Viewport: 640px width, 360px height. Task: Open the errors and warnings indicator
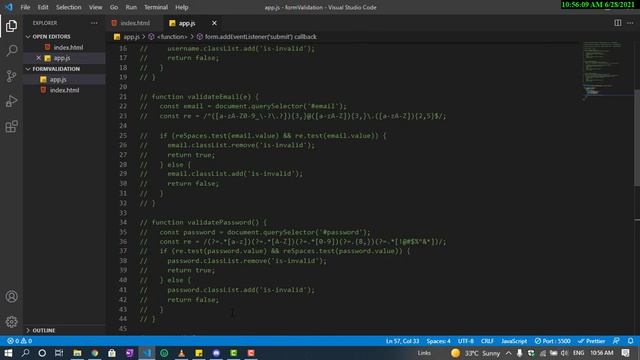tap(19, 341)
